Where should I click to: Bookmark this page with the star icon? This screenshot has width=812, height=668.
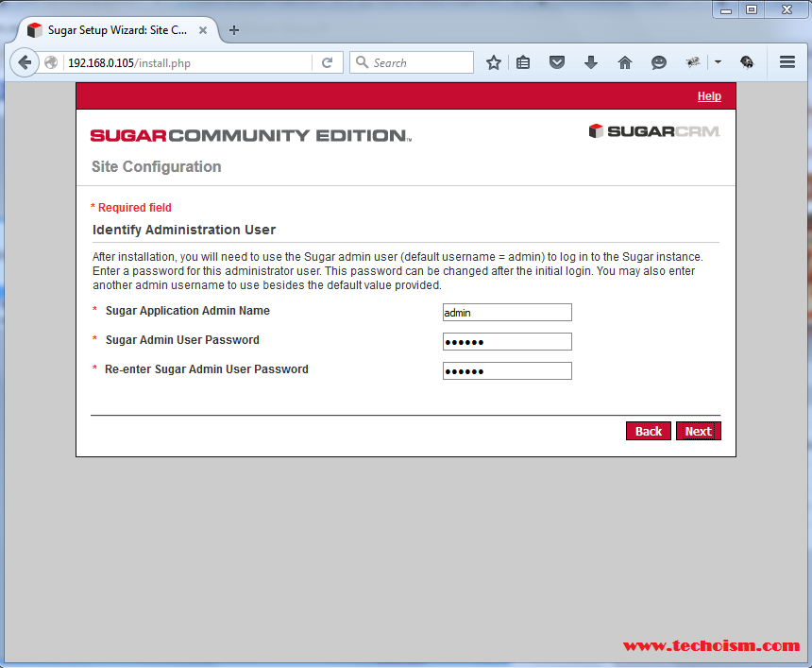pyautogui.click(x=494, y=62)
